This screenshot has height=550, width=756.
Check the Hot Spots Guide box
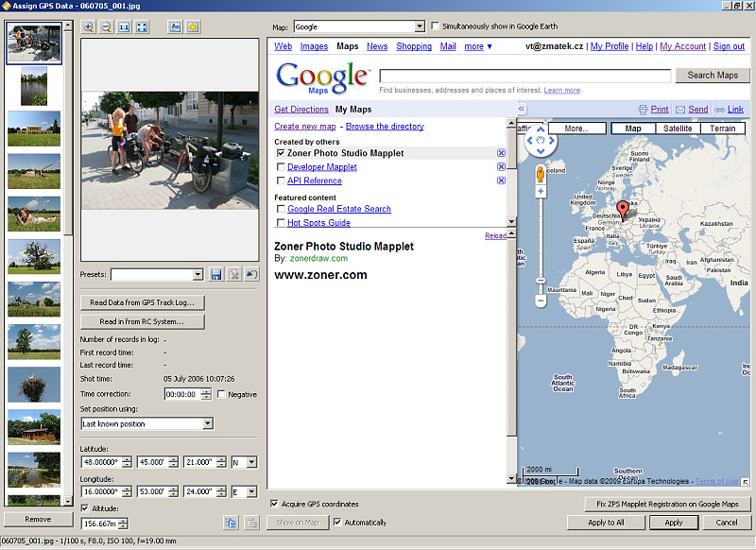pyautogui.click(x=281, y=223)
